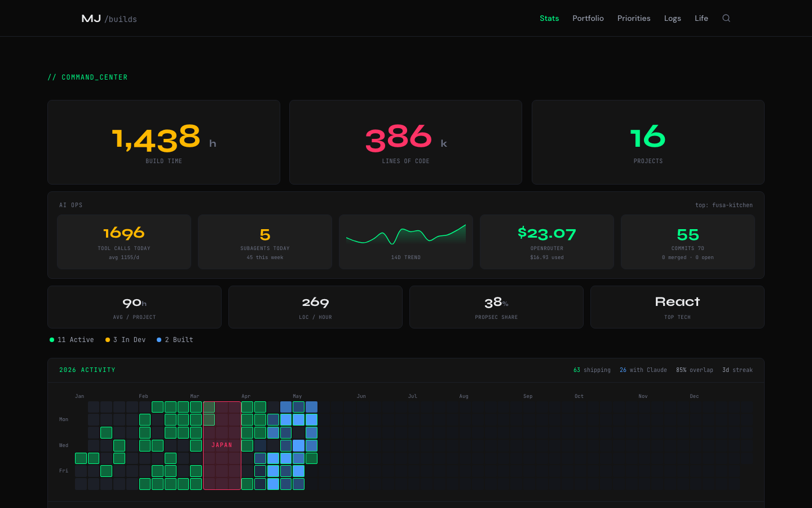812x508 pixels.
Task: Click the yellow '3 In Dev' legend dot
Action: pyautogui.click(x=108, y=340)
